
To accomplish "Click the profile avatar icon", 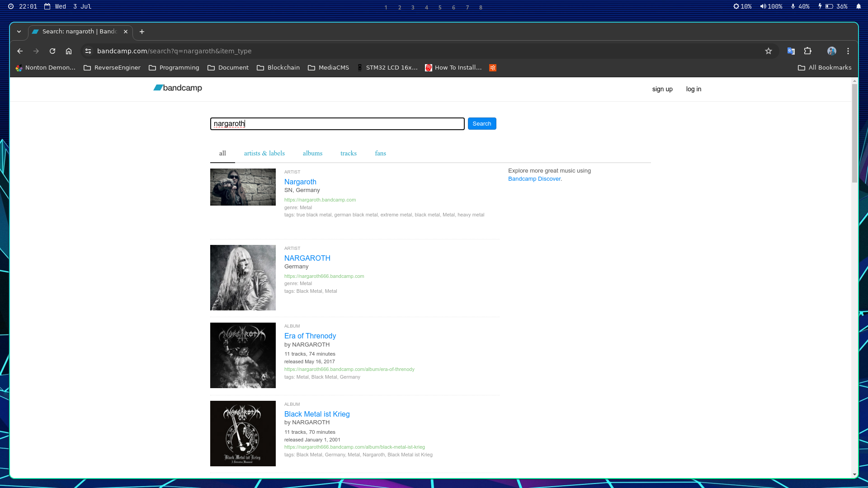I will [832, 51].
